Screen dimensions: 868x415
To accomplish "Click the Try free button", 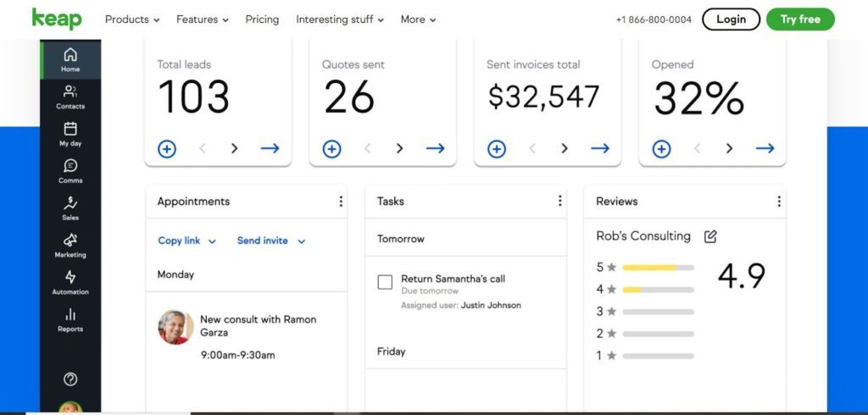I will (799, 19).
